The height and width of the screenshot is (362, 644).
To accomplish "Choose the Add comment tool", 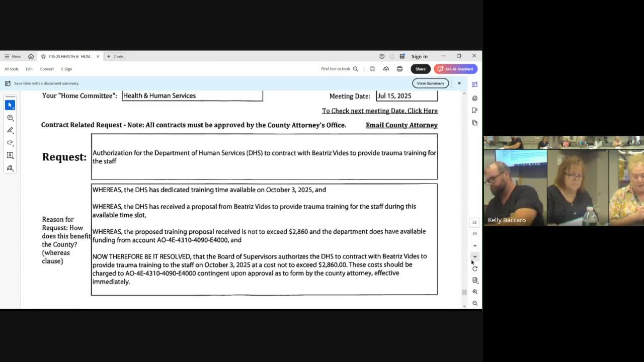I will point(10,118).
